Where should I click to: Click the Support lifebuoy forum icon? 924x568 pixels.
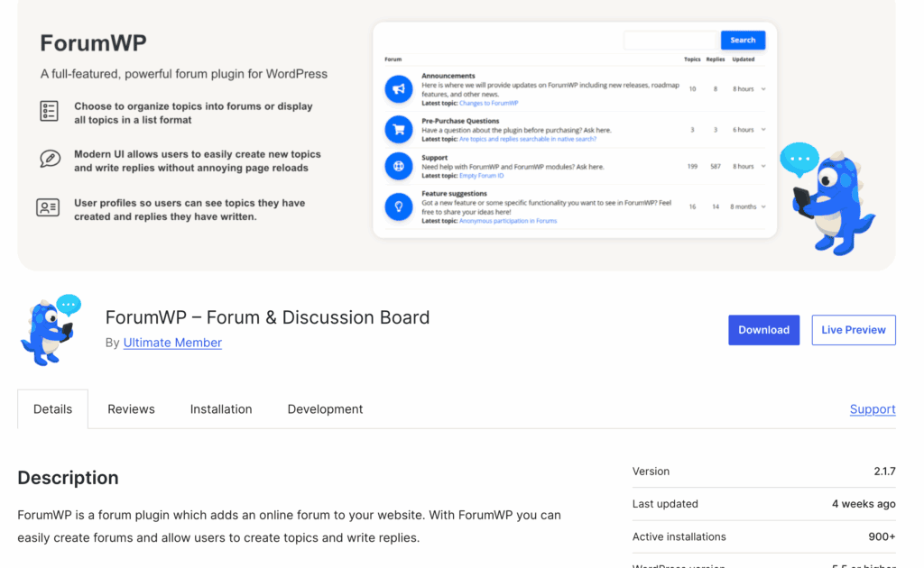point(399,166)
